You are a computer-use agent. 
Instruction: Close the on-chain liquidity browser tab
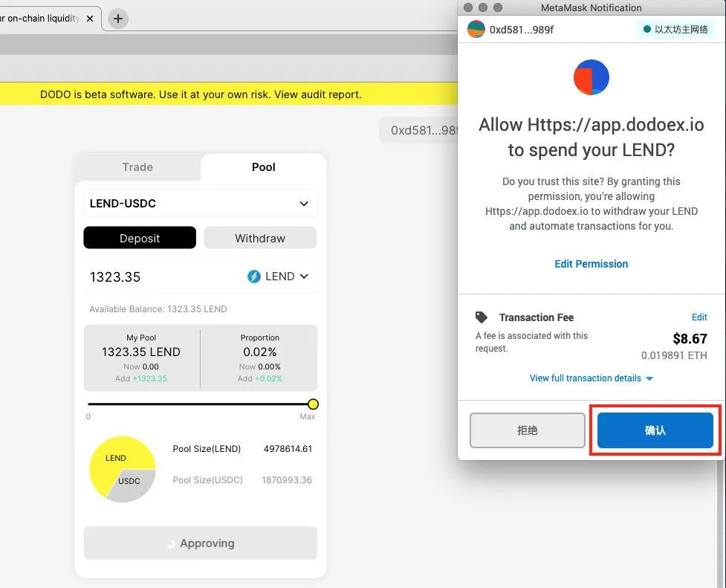pos(90,19)
